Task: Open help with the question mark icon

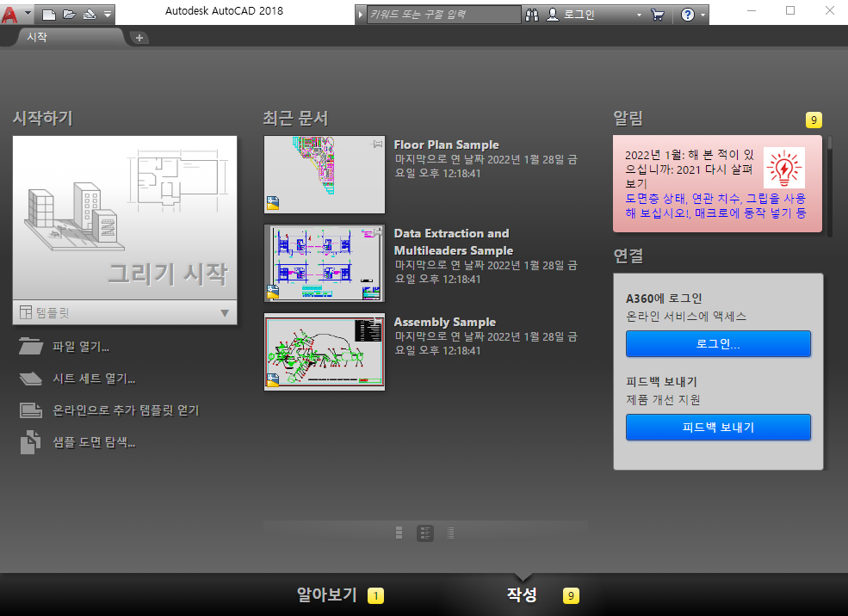Action: tap(687, 15)
